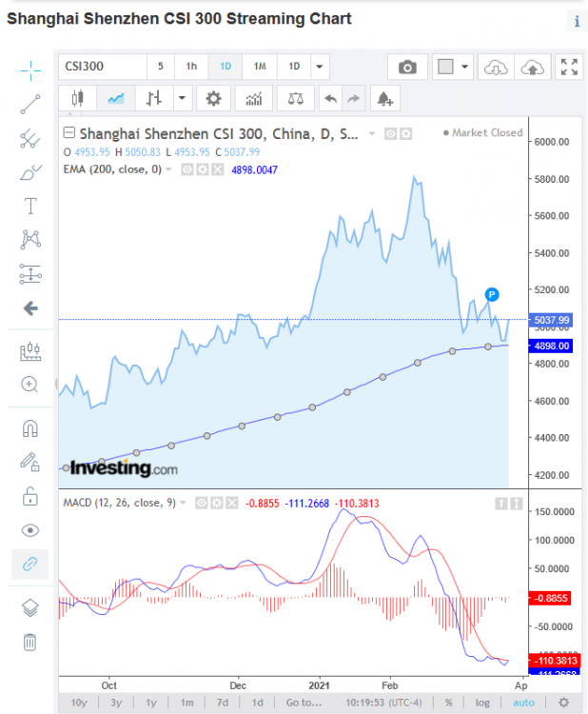This screenshot has height=714, width=588.
Task: Select the trend line drawing tool
Action: point(30,105)
